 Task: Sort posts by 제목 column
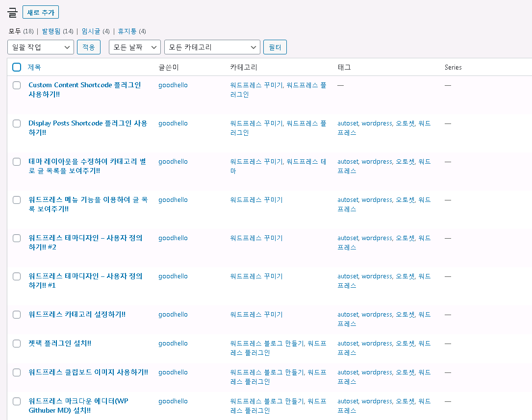click(34, 67)
